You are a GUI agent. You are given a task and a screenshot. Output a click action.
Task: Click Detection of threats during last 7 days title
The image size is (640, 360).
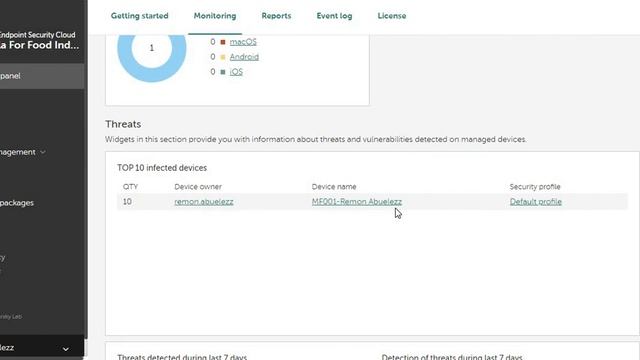tap(452, 357)
